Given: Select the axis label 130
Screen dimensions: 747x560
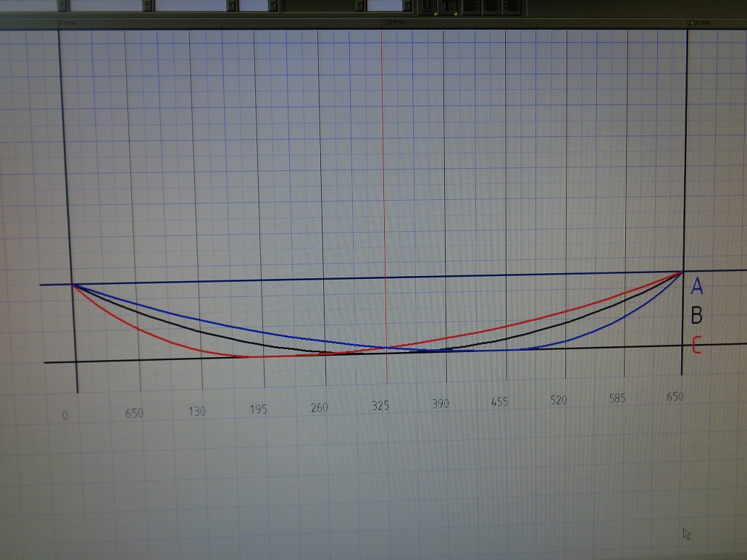Looking at the screenshot, I should [x=196, y=411].
